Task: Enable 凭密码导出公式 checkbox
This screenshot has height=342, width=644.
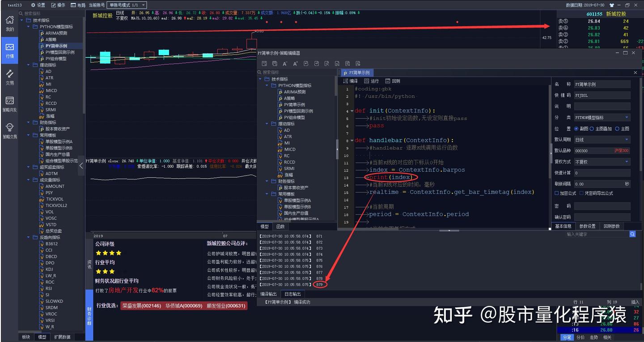Action: tap(581, 193)
